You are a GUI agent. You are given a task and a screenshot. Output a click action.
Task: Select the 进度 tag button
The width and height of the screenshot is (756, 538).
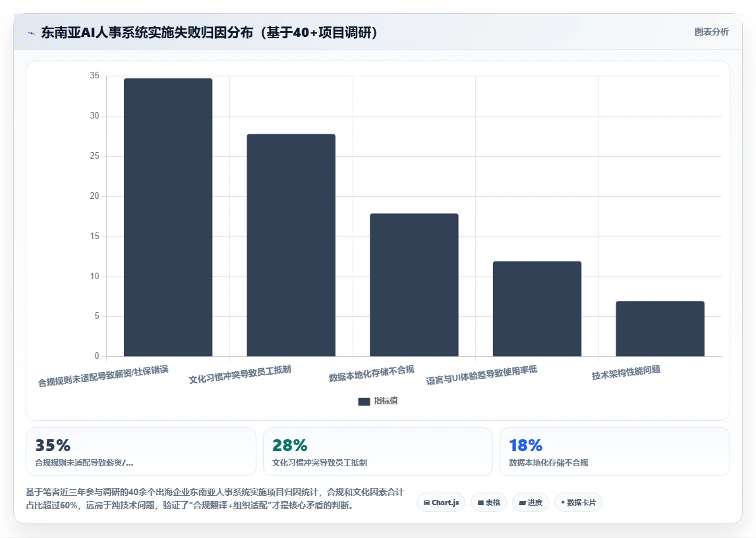click(x=531, y=502)
